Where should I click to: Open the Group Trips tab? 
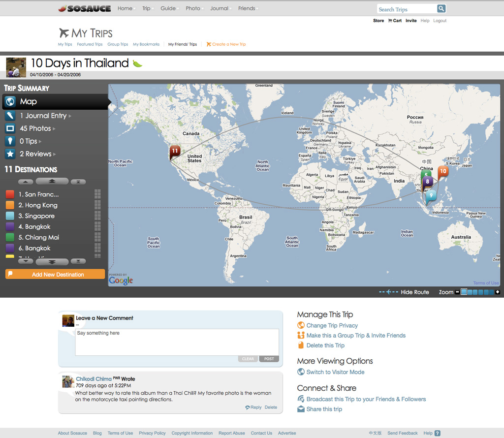[118, 44]
